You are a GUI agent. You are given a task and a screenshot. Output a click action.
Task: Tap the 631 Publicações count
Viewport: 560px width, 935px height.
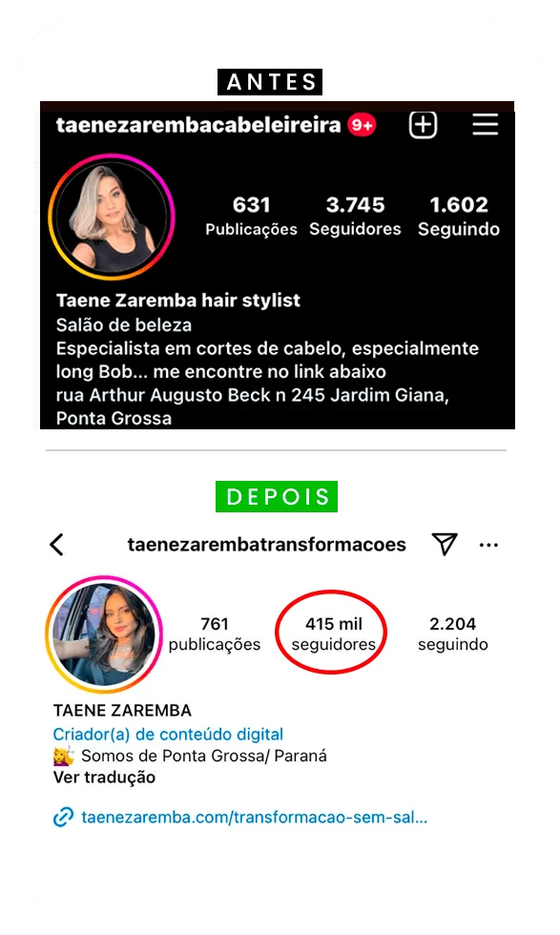pyautogui.click(x=251, y=217)
